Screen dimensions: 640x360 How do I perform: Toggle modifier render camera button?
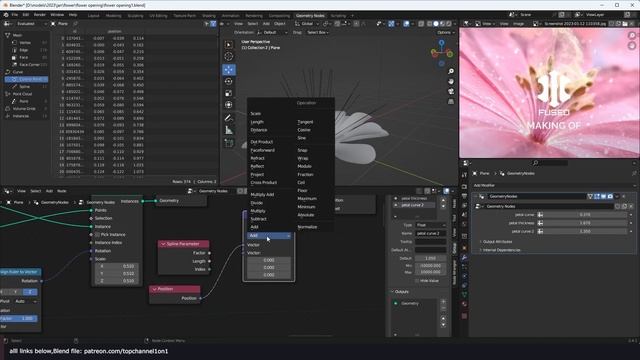tap(610, 196)
